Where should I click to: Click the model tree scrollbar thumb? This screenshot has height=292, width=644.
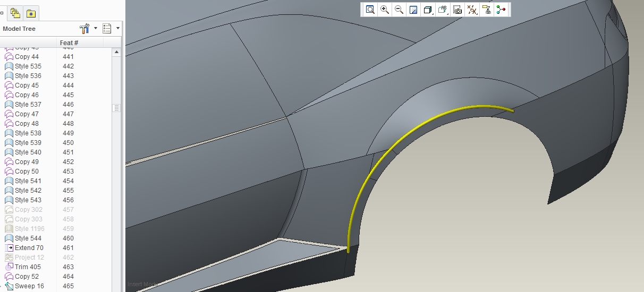pyautogui.click(x=116, y=108)
